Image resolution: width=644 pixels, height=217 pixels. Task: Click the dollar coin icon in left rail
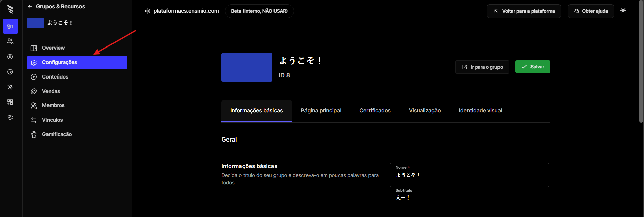point(10,57)
